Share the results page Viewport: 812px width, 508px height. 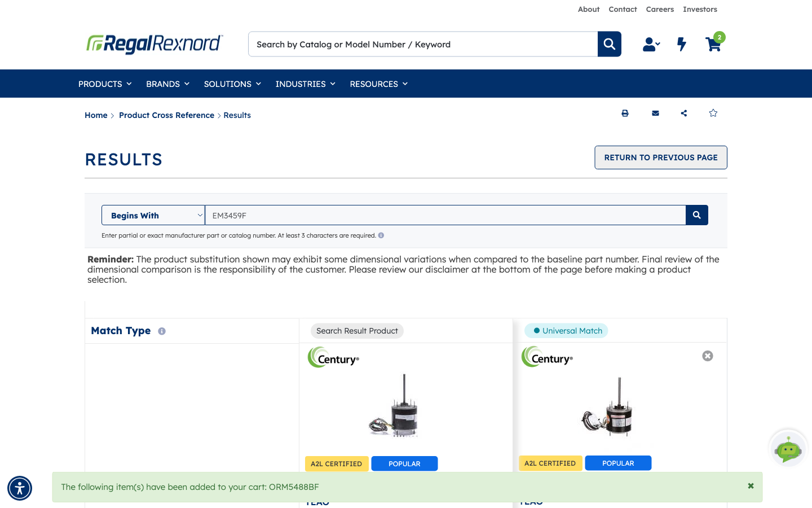click(684, 113)
